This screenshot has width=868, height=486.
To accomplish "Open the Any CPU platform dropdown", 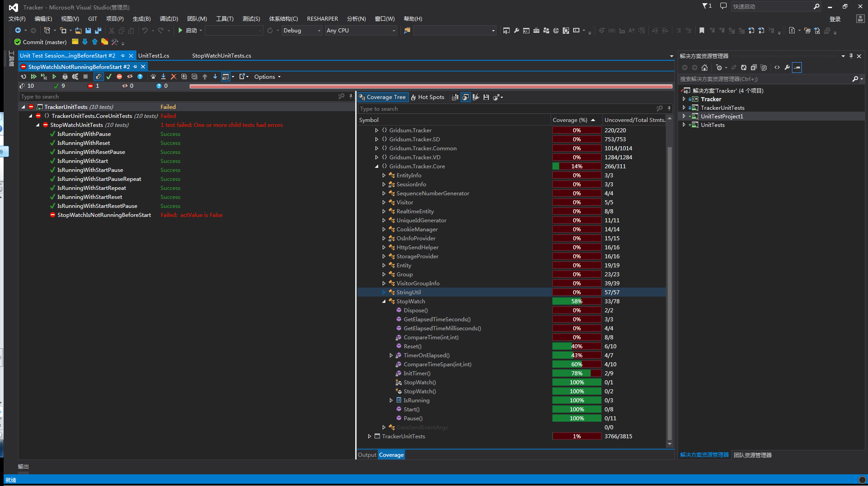I will coord(361,31).
